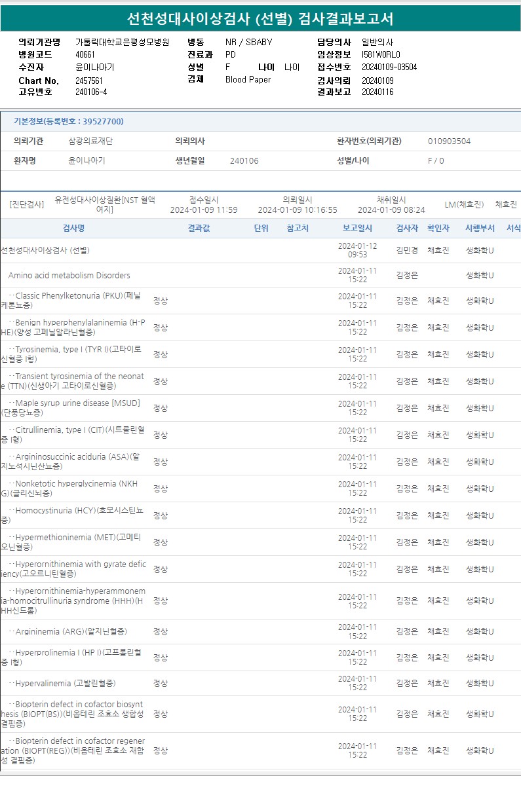Select the Hypervalinemia test row
The image size is (521, 812).
click(x=261, y=683)
